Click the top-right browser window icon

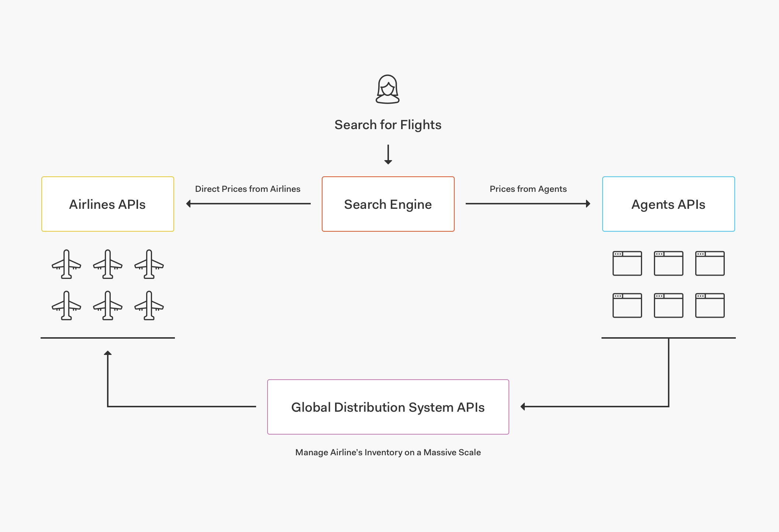pos(710,263)
